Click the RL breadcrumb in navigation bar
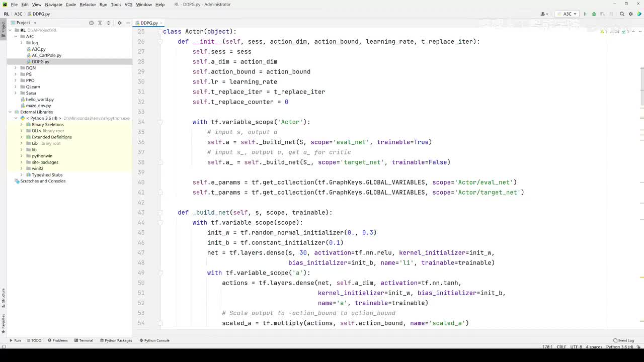 (7, 14)
